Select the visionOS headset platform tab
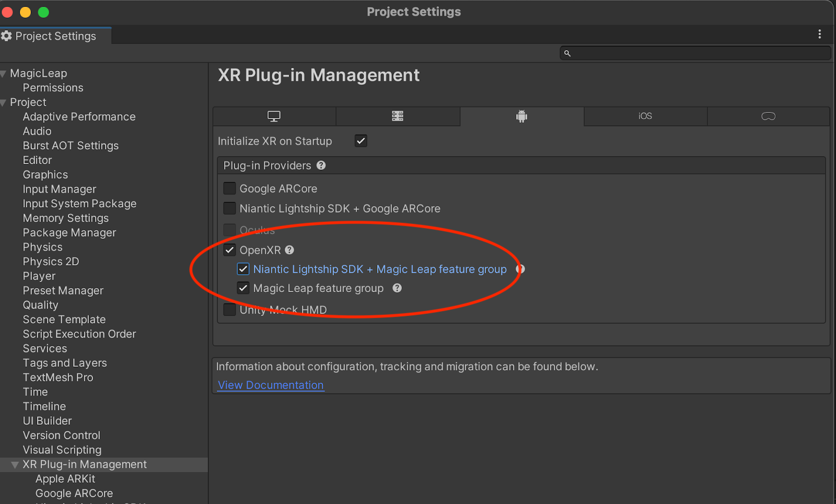 click(769, 116)
